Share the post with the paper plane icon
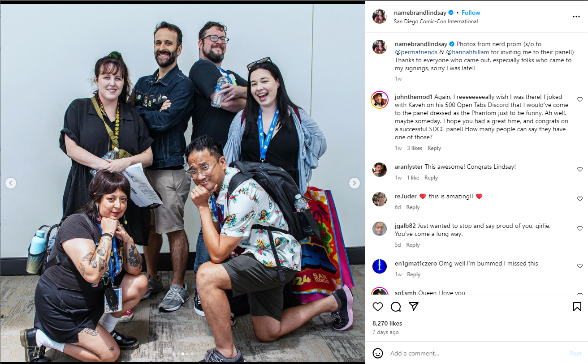Screen dimensions: 588x364 414,307
